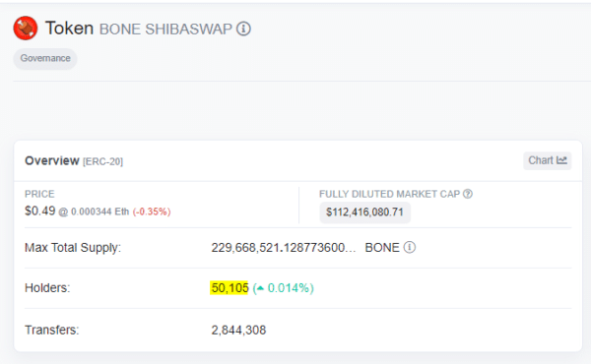The height and width of the screenshot is (364, 591).
Task: Click the ERC-20 label
Action: 102,162
